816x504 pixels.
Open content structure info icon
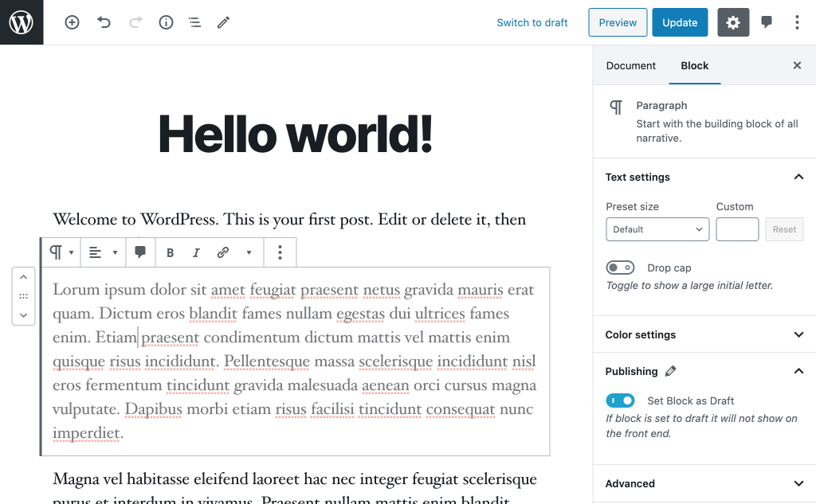pyautogui.click(x=166, y=22)
